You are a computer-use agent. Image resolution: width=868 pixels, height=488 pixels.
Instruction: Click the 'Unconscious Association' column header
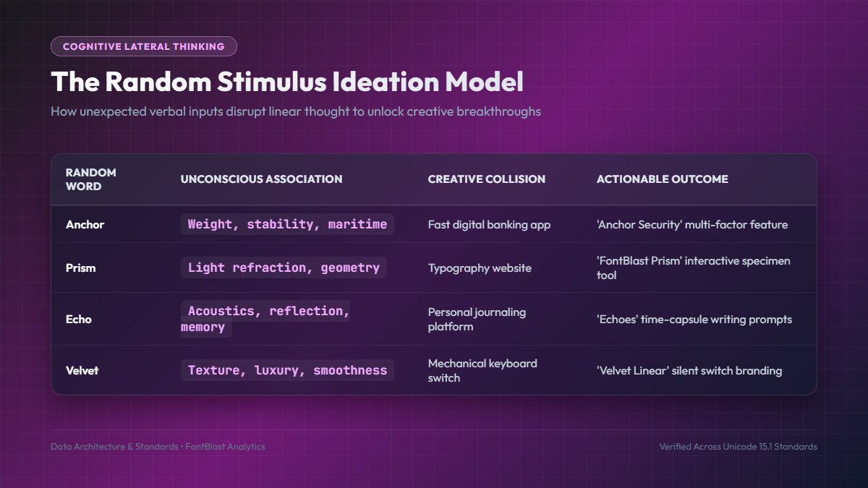click(262, 179)
